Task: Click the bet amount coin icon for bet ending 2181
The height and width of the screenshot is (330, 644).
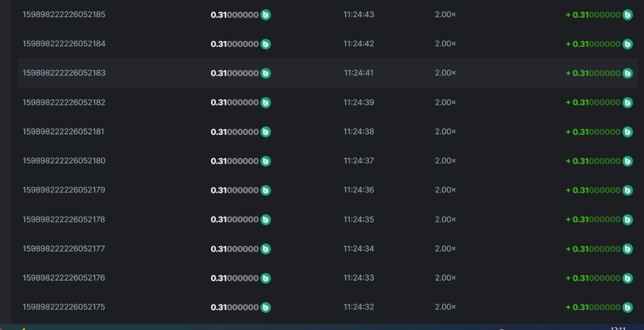Action: tap(266, 132)
